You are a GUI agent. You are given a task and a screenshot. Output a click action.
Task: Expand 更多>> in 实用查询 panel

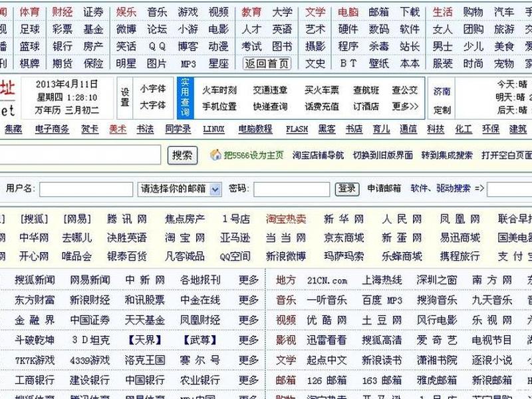point(405,106)
